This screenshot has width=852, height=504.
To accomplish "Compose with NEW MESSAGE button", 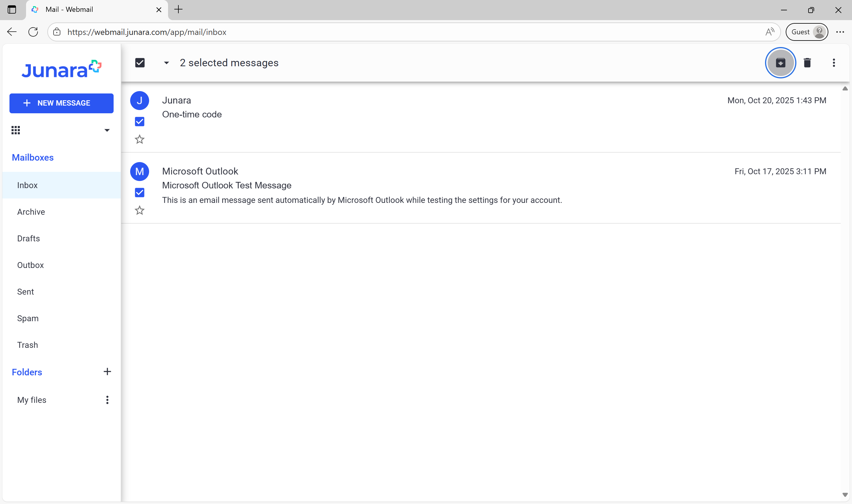I will [62, 103].
